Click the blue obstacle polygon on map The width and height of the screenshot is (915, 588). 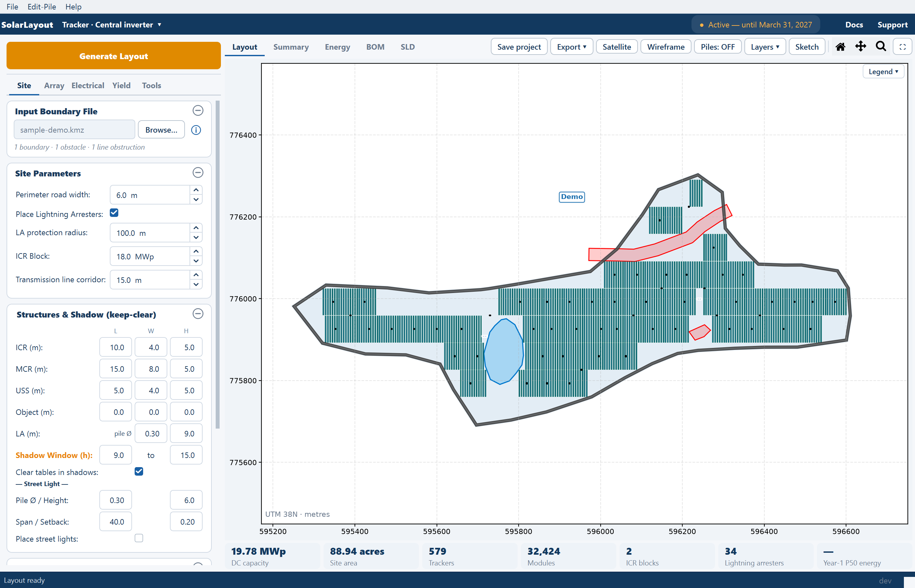point(503,351)
